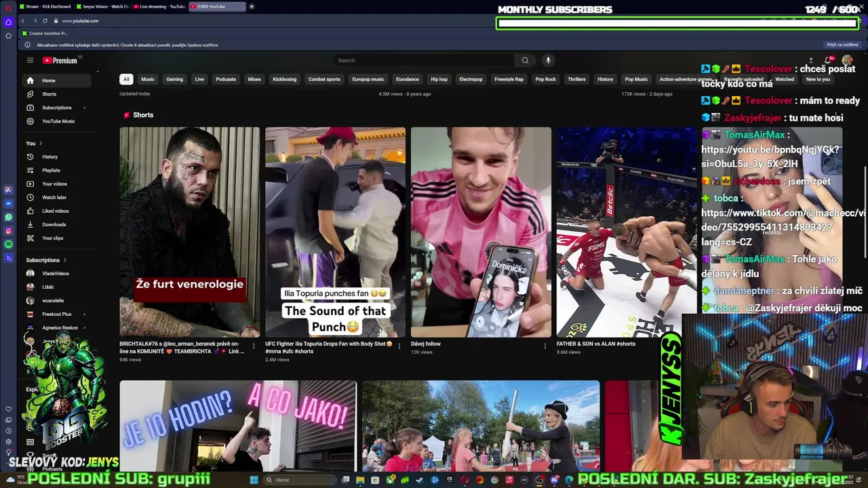Open Aria AI icon in Opera sidebar
Image resolution: width=868 pixels, height=488 pixels.
pyautogui.click(x=8, y=190)
